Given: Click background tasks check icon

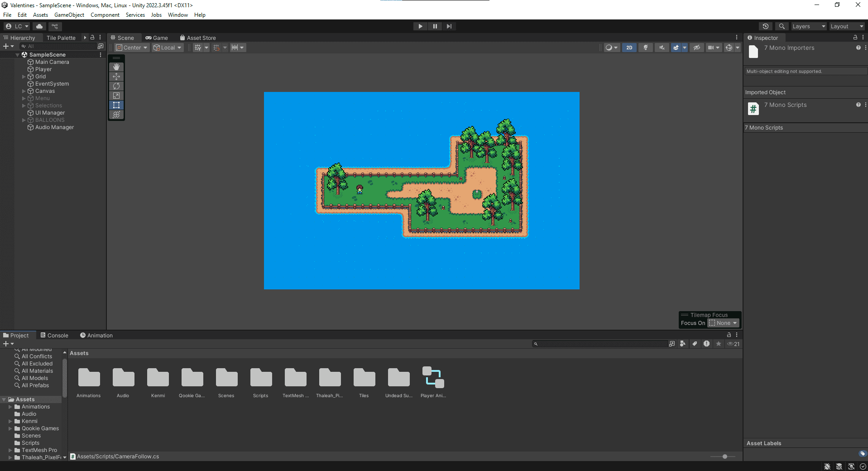Looking at the screenshot, I should pos(863,466).
